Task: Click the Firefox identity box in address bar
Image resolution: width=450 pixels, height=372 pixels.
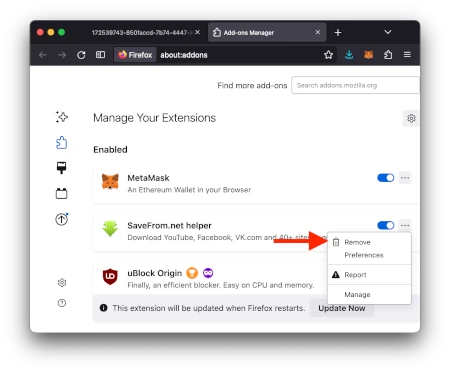Action: pyautogui.click(x=135, y=55)
